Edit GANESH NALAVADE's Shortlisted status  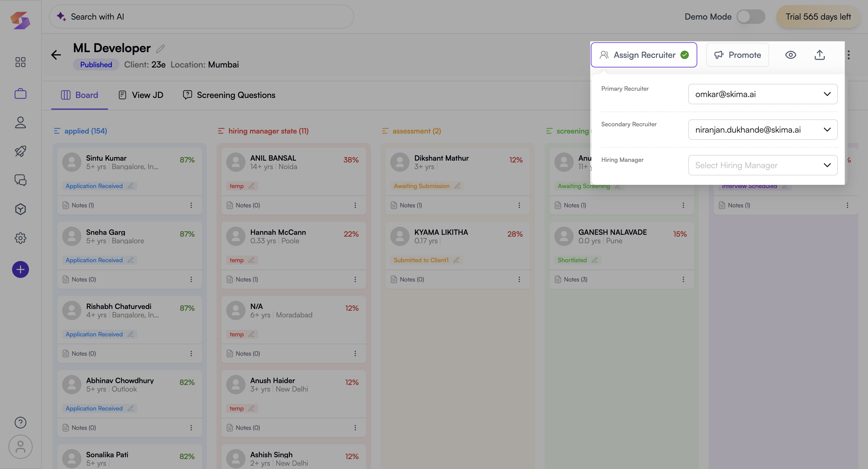[595, 260]
